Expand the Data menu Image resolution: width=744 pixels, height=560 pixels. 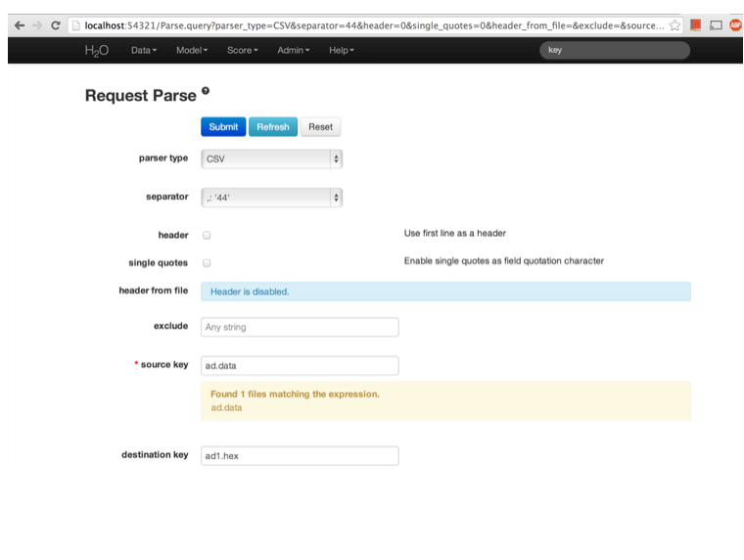(144, 50)
